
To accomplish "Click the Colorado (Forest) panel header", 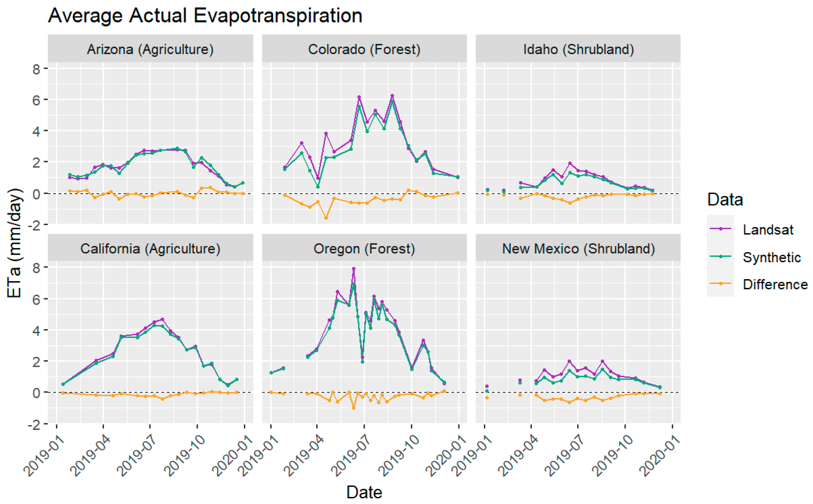I will (x=364, y=49).
